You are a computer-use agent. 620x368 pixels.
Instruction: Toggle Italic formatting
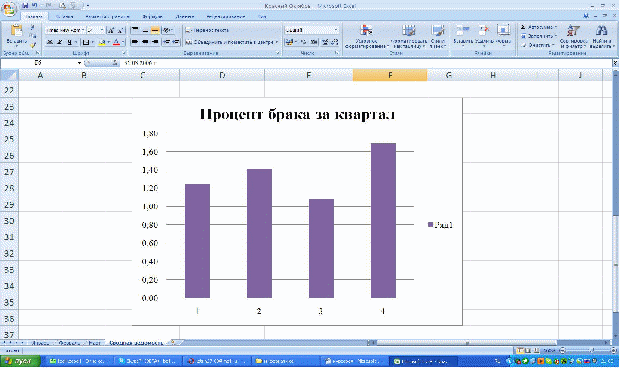pos(59,42)
